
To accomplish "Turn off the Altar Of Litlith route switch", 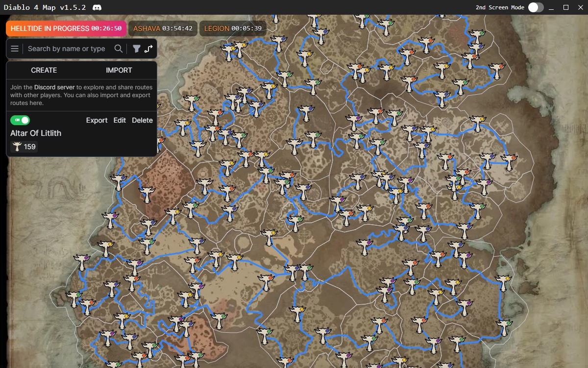I will click(20, 120).
